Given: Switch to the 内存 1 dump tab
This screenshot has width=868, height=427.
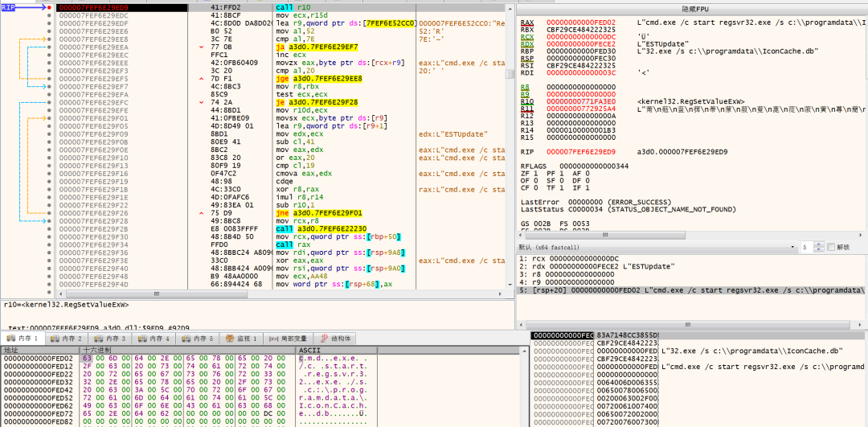Looking at the screenshot, I should (23, 339).
